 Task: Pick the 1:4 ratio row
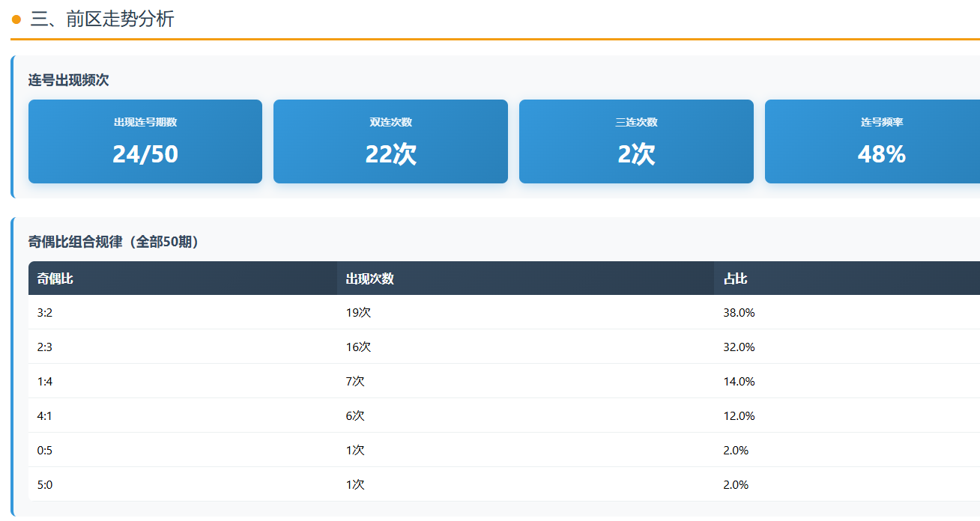tap(45, 382)
